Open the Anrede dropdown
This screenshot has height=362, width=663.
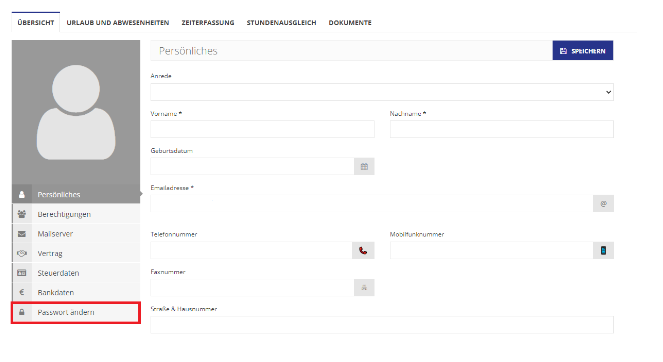tap(382, 92)
